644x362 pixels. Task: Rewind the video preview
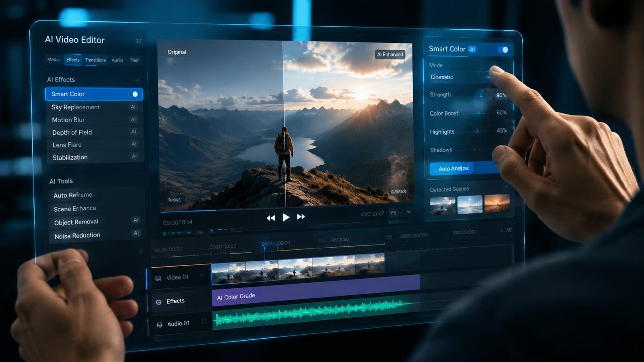271,218
